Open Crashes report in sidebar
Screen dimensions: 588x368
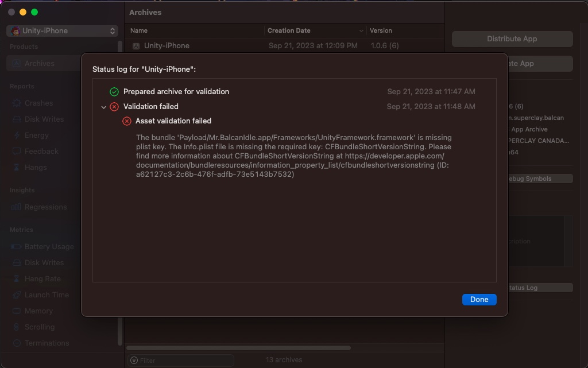tap(38, 103)
